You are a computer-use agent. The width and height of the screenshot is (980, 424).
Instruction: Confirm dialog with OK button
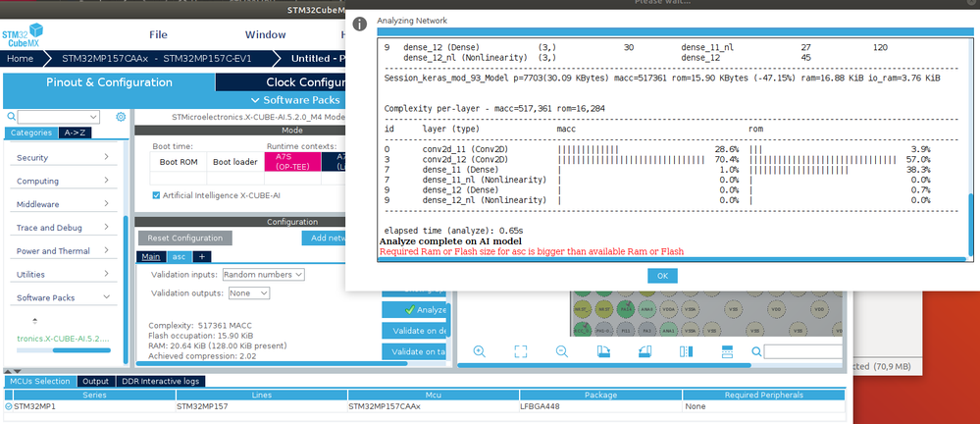[x=662, y=276]
